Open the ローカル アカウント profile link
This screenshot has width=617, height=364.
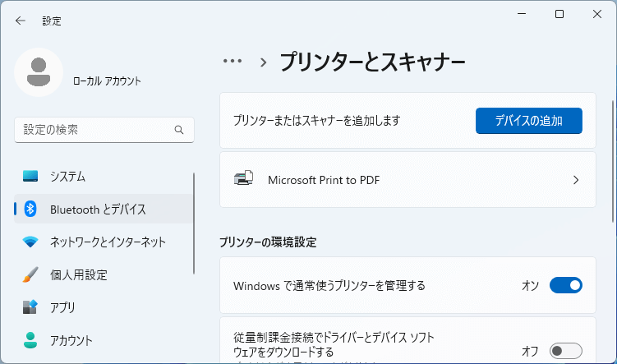click(107, 81)
